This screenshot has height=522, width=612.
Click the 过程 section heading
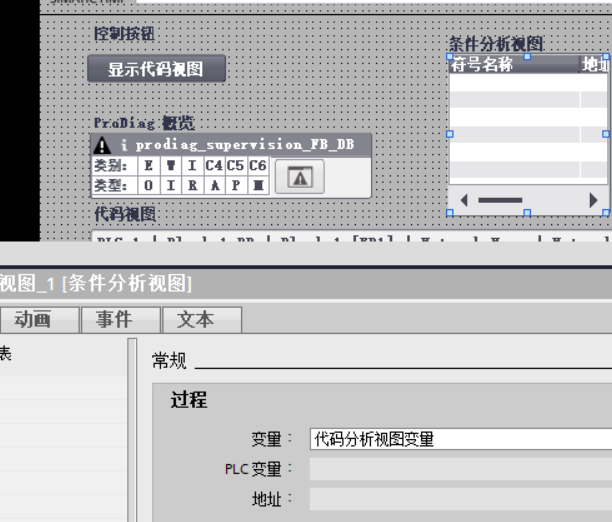189,399
